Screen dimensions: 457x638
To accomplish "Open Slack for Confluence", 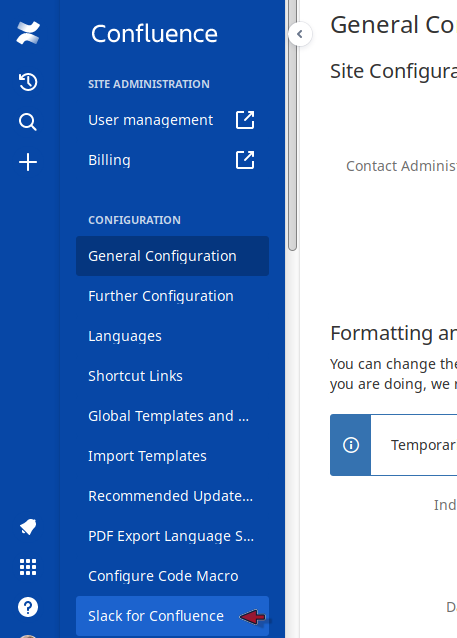I will coord(173,616).
